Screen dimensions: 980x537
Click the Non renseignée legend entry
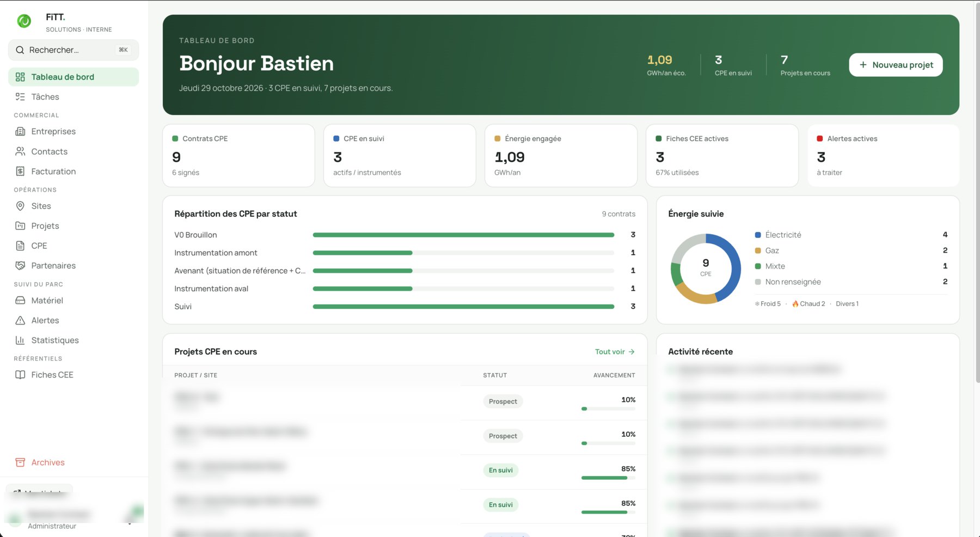click(x=851, y=282)
